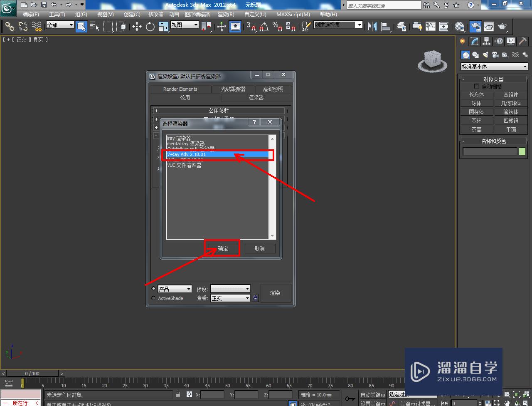Click the Unlink Selection icon
The width and height of the screenshot is (532, 406).
(23, 27)
